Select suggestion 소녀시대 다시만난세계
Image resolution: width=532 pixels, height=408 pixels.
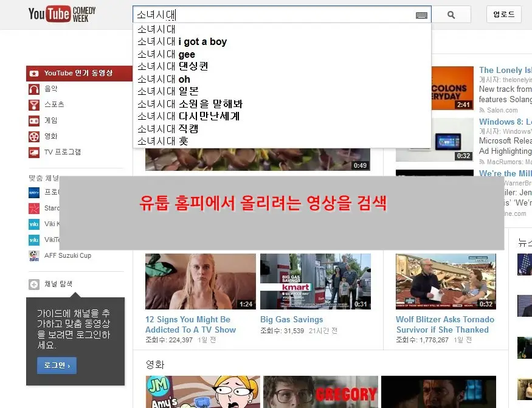pos(282,116)
